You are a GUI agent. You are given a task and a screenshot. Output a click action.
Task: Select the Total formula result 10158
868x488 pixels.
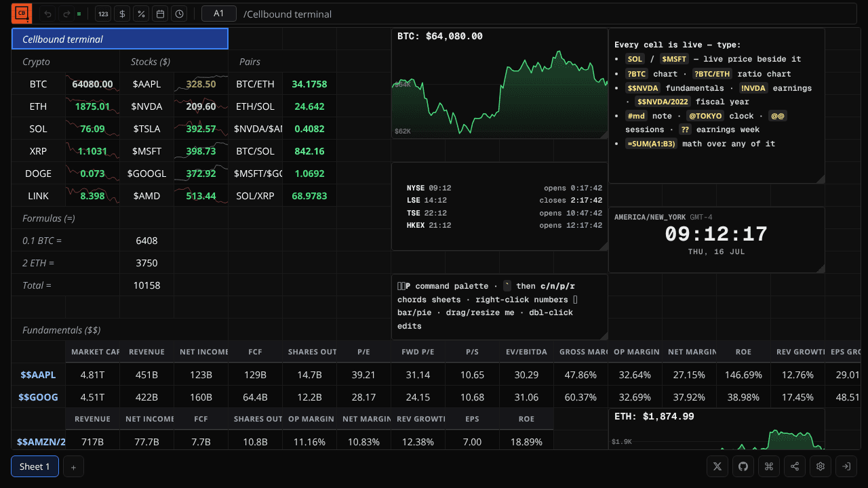point(147,285)
